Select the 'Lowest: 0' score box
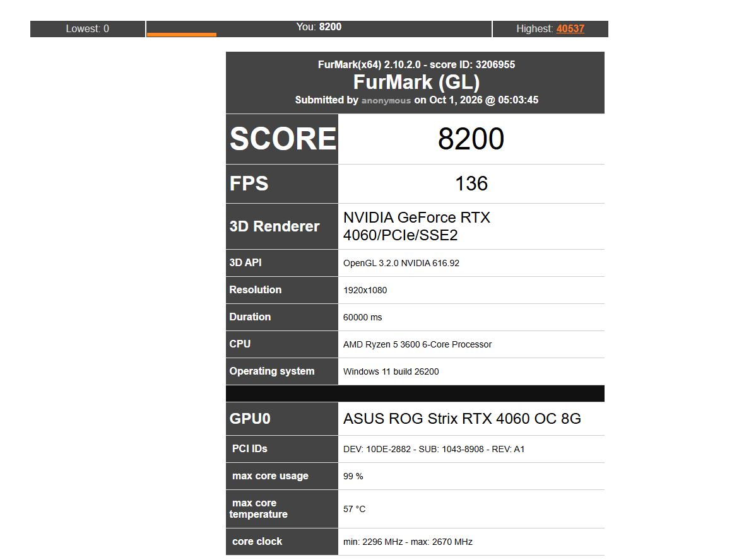This screenshot has width=744, height=560. (x=87, y=29)
